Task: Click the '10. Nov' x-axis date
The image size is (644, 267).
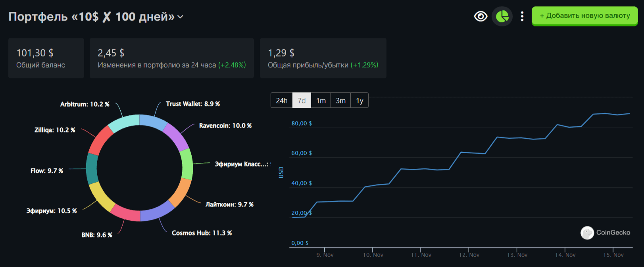Action: [x=373, y=255]
